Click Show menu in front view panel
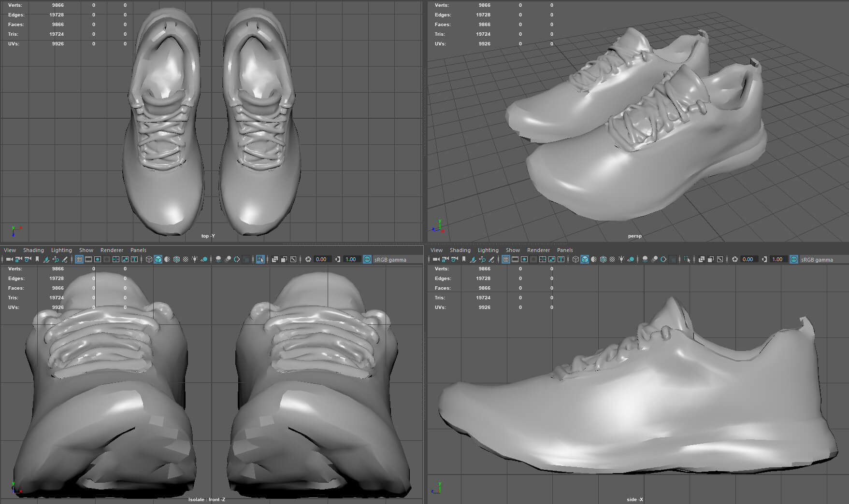 86,250
